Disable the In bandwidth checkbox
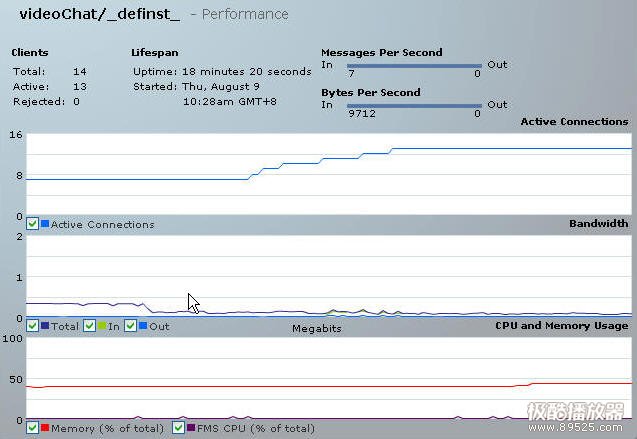The width and height of the screenshot is (637, 439). tap(90, 326)
